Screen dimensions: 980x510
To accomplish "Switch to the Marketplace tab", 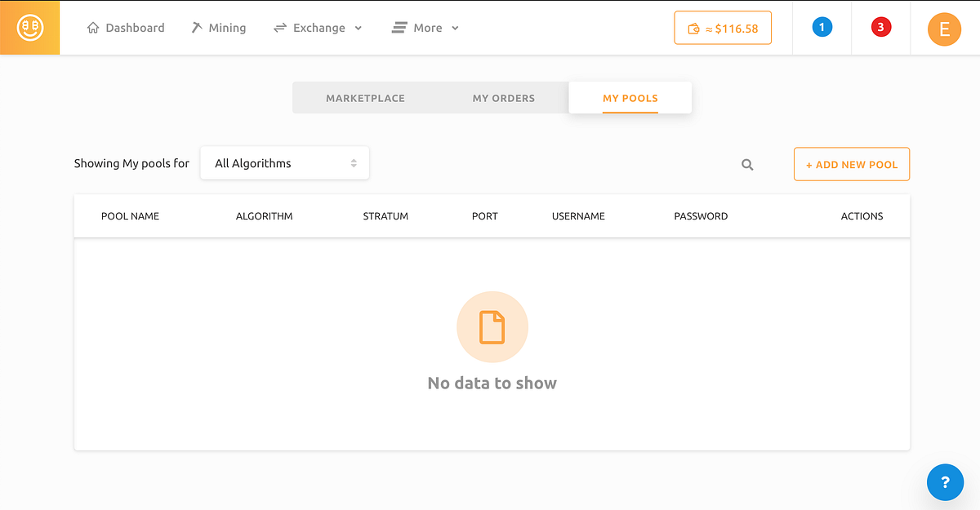I will click(x=365, y=97).
